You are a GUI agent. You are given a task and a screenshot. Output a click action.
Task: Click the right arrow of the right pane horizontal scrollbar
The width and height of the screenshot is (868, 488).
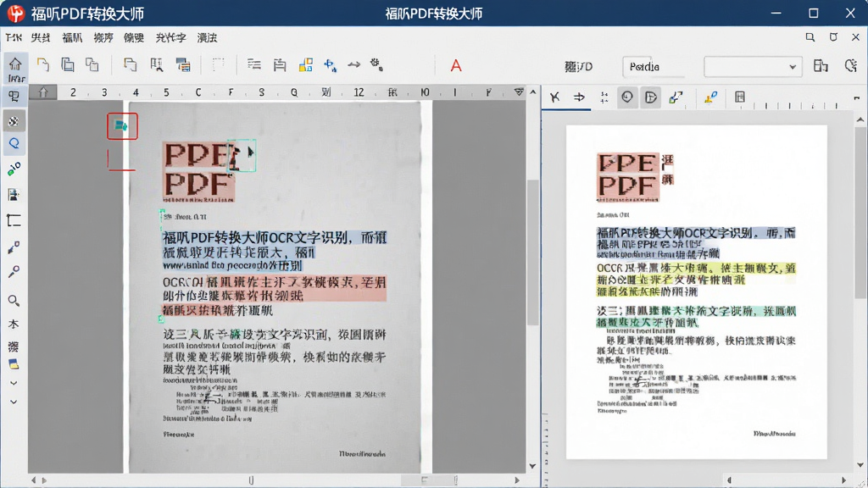click(843, 480)
